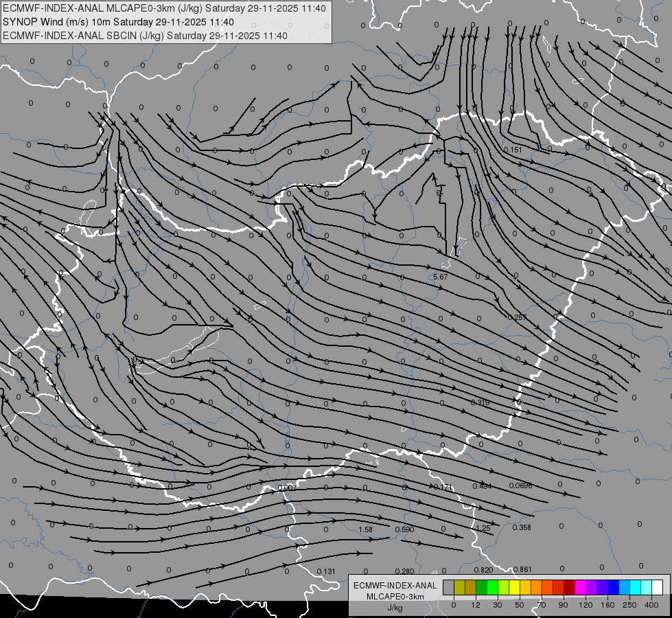Click the scale label 160
The height and width of the screenshot is (618, 672).
click(607, 605)
